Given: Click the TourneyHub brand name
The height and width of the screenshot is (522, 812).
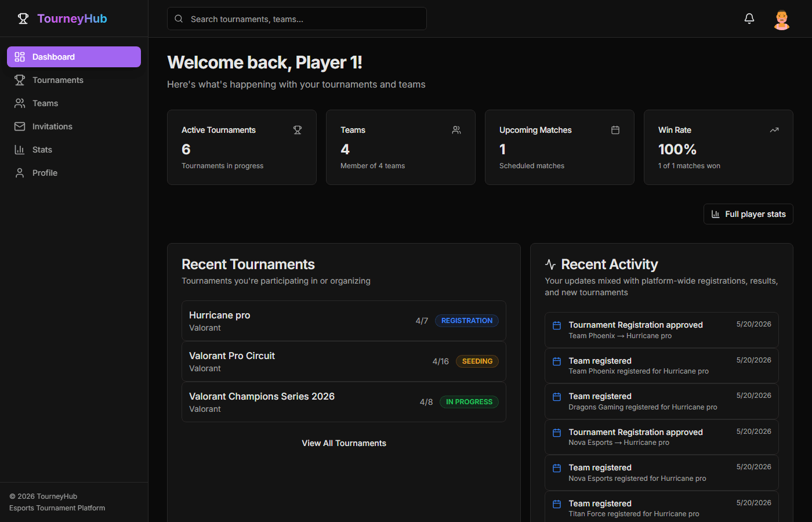Looking at the screenshot, I should [72, 19].
